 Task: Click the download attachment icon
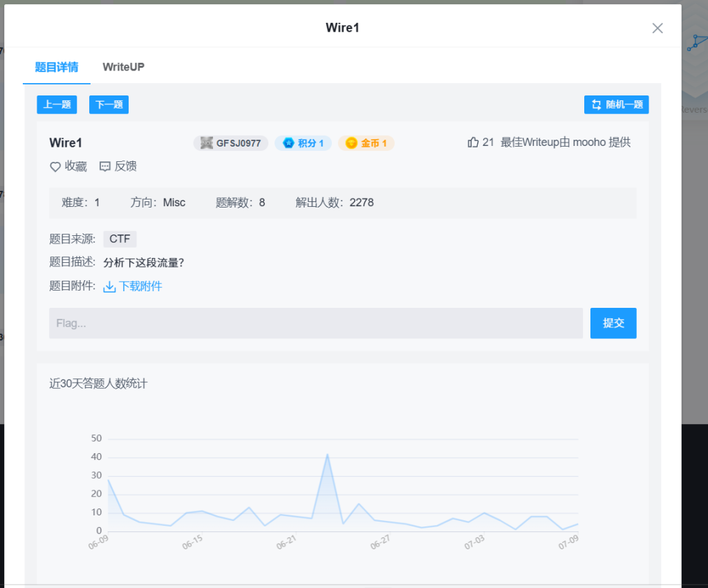click(109, 287)
